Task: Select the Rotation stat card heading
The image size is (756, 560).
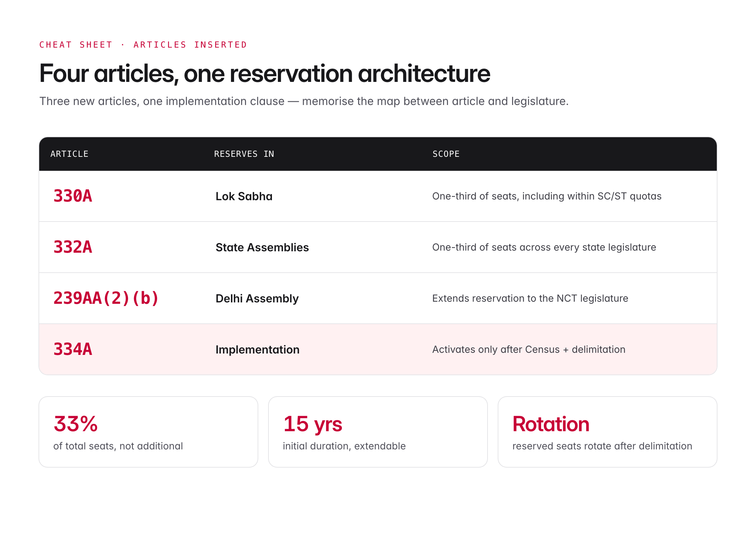Action: (551, 424)
